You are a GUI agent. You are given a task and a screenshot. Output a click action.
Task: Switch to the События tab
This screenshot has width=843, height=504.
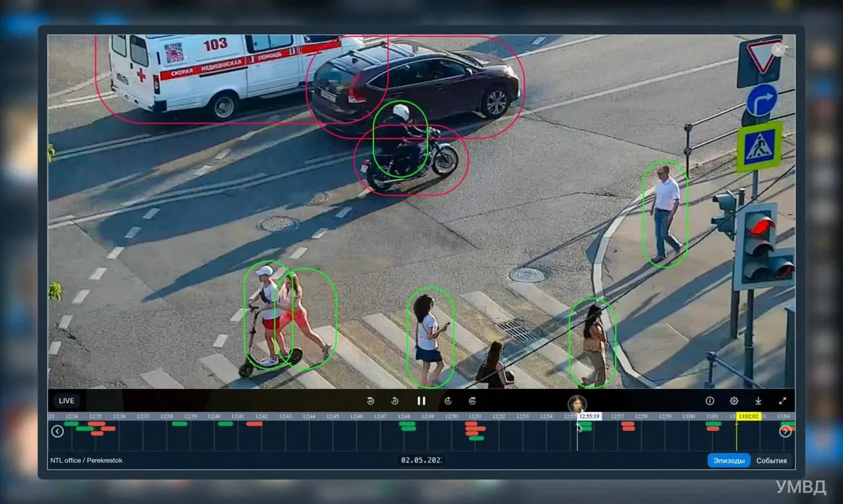(x=771, y=461)
